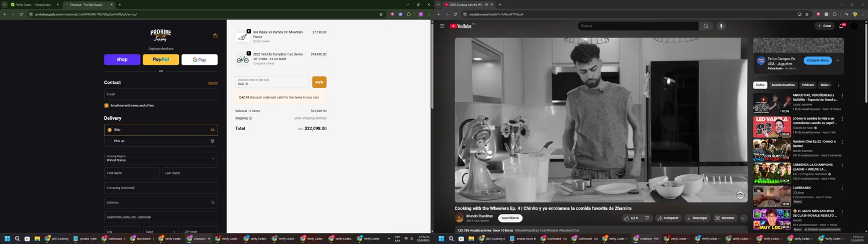
Task: Open YouTube notifications bell
Action: (x=841, y=26)
